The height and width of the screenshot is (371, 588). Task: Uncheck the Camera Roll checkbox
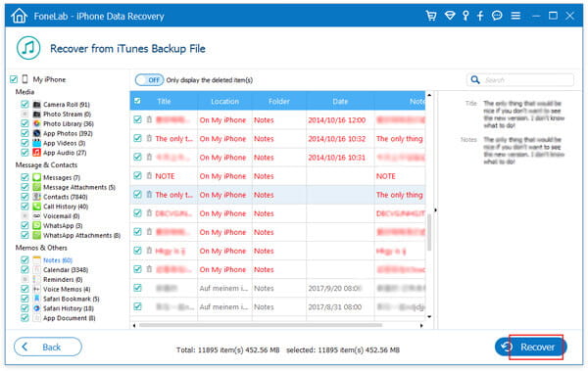24,104
